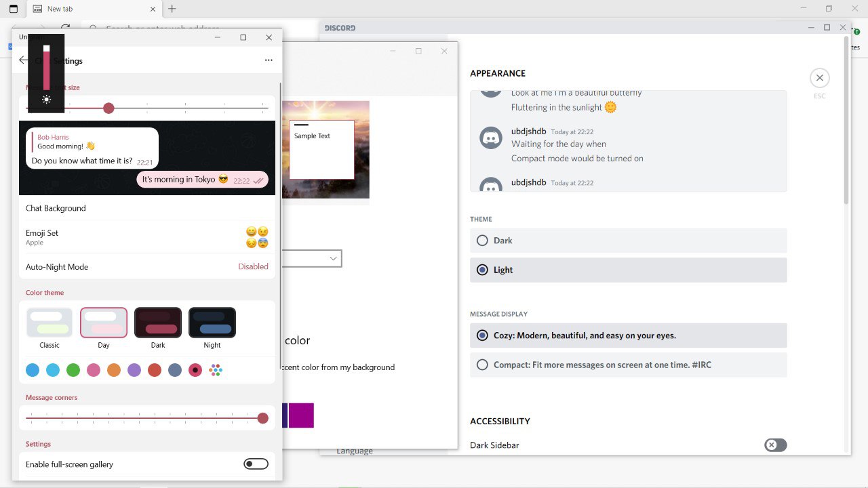Screen dimensions: 868x488
Task: Pick the green accent color
Action: [73, 370]
